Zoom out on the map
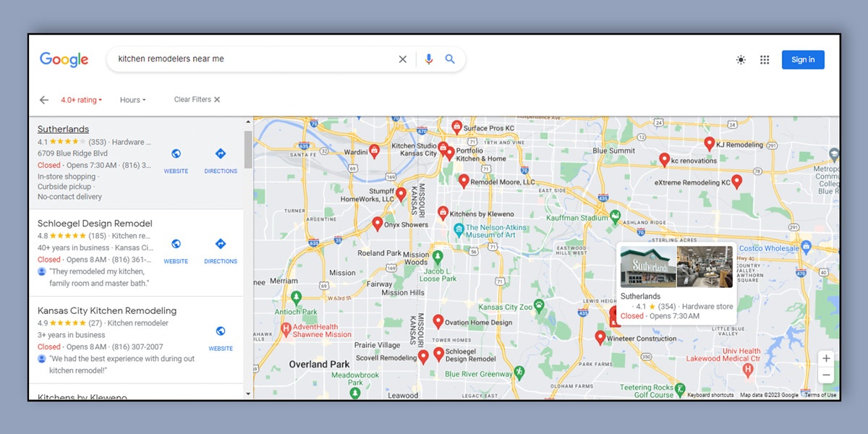This screenshot has height=434, width=868. [826, 375]
